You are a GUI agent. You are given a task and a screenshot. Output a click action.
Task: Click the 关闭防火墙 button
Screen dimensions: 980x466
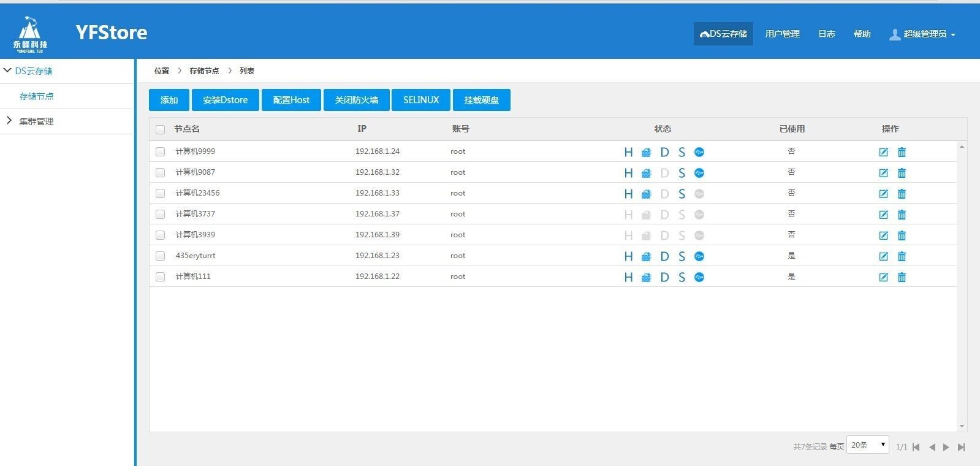click(357, 100)
